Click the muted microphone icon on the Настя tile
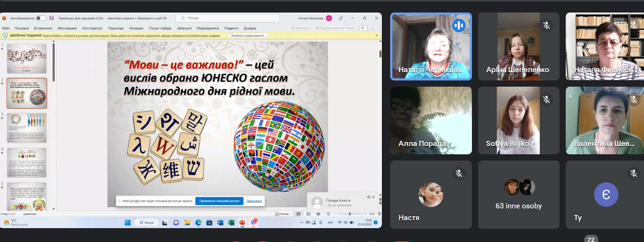Image resolution: width=644 pixels, height=242 pixels. point(459,173)
